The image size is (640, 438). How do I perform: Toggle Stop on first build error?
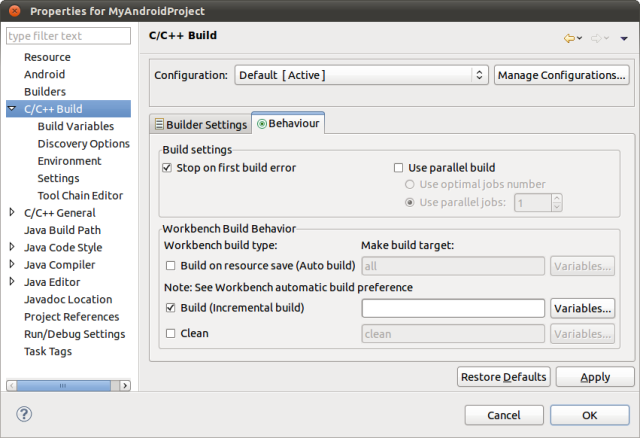click(x=167, y=168)
